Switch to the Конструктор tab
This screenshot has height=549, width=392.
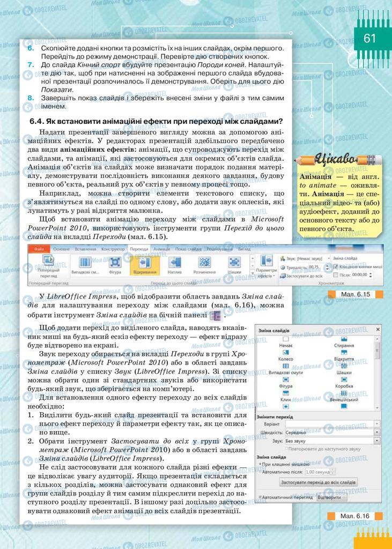(113, 249)
